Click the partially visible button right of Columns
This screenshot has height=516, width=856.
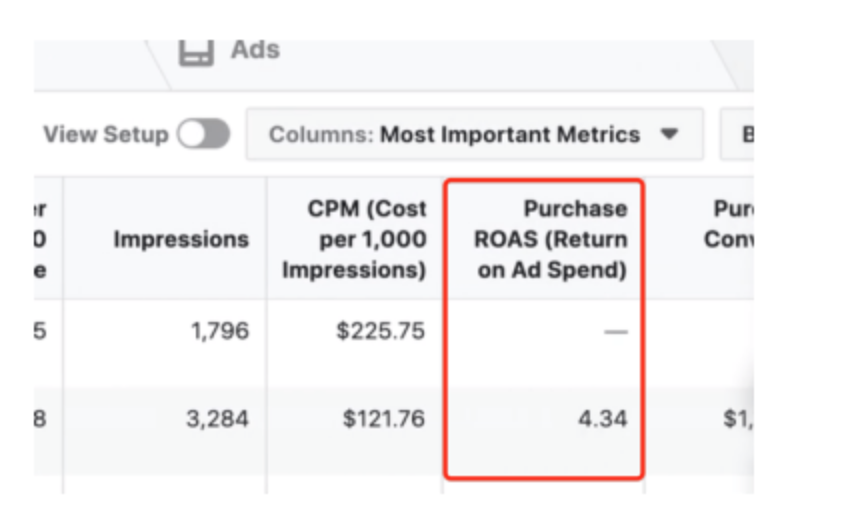[x=740, y=134]
